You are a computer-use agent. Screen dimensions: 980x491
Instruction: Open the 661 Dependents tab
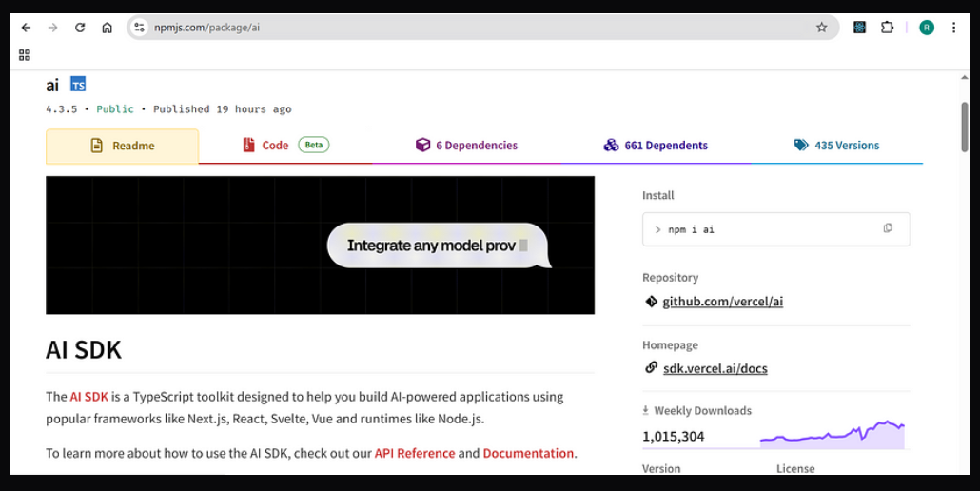click(x=656, y=146)
